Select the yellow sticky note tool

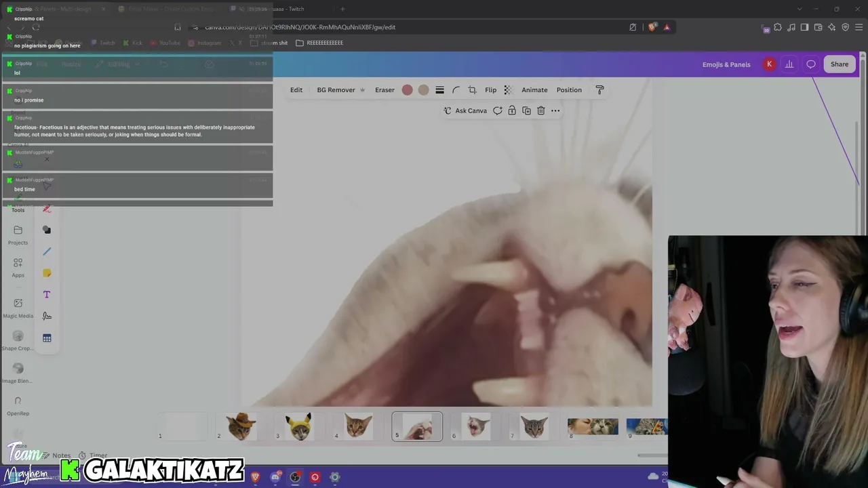[x=47, y=273]
